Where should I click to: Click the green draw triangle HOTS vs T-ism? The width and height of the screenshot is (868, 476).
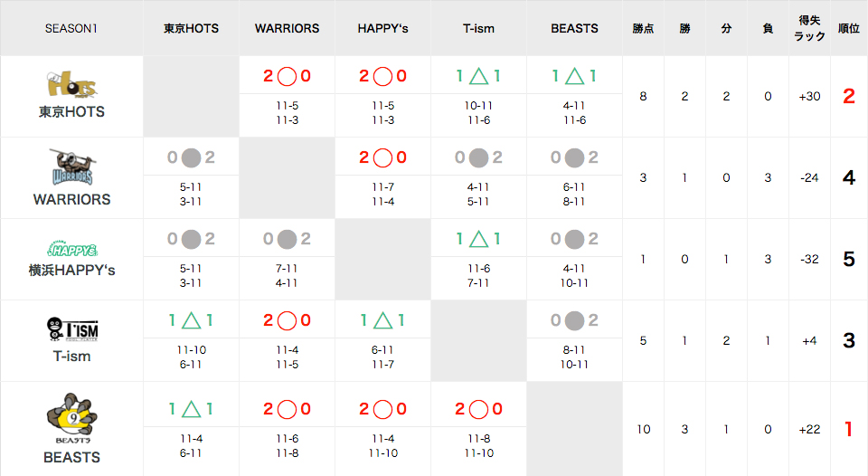point(479,76)
